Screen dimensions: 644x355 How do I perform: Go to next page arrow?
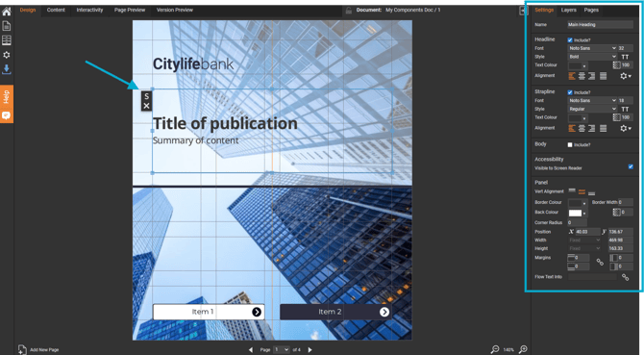click(x=310, y=349)
